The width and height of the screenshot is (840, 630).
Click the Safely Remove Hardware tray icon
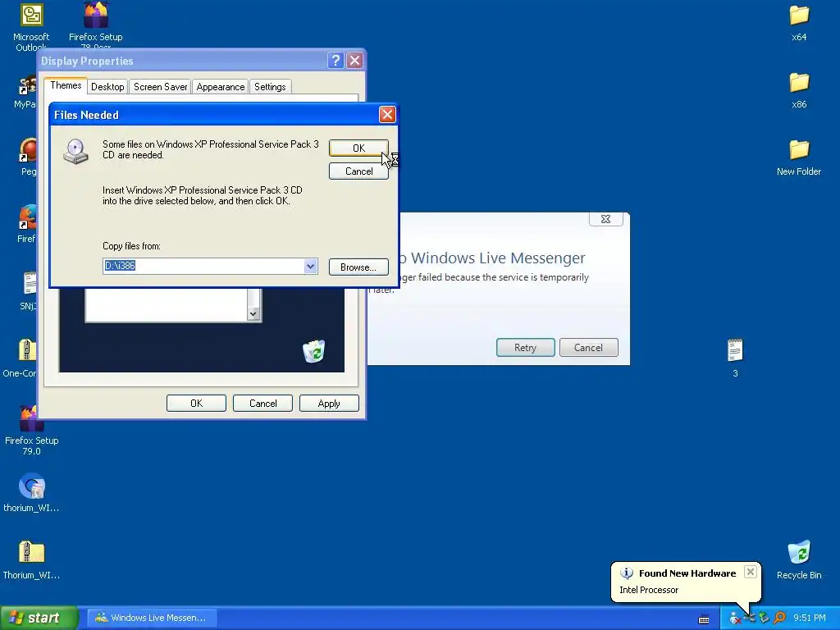764,619
